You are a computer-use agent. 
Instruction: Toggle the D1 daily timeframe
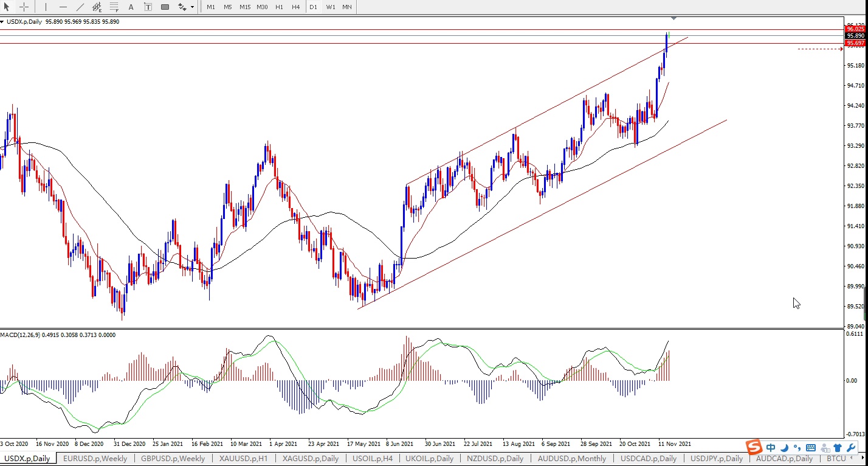[314, 7]
